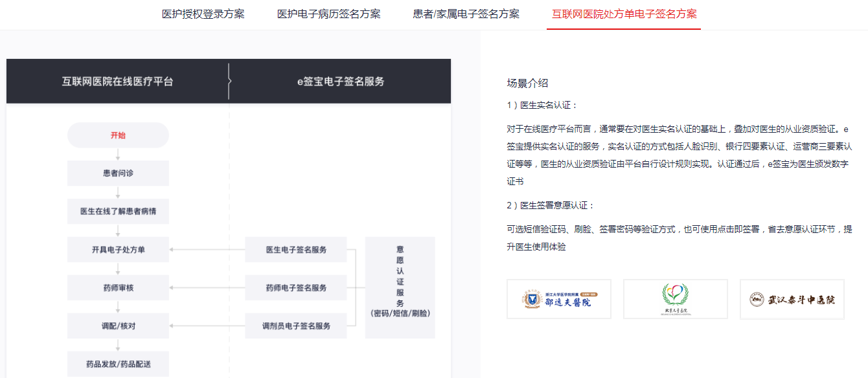
Task: Click the 1）医生实名认证 subheading
Action: pyautogui.click(x=542, y=105)
